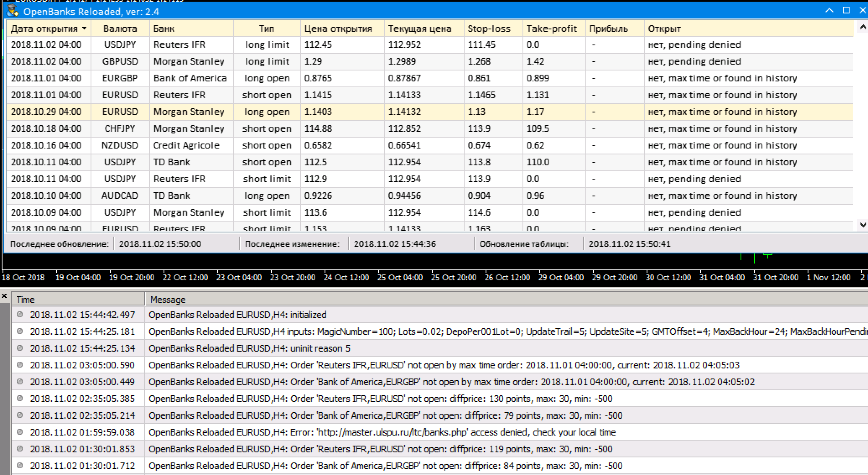This screenshot has height=475, width=868.
Task: Select the highlighted row dated 2018.10.29 04:00
Action: pyautogui.click(x=430, y=112)
